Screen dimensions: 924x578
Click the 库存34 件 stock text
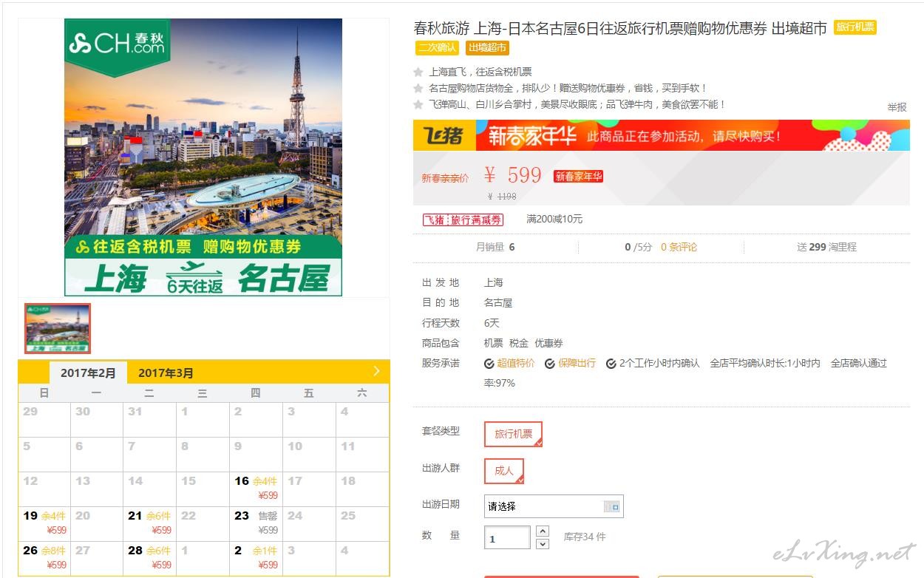(x=585, y=537)
